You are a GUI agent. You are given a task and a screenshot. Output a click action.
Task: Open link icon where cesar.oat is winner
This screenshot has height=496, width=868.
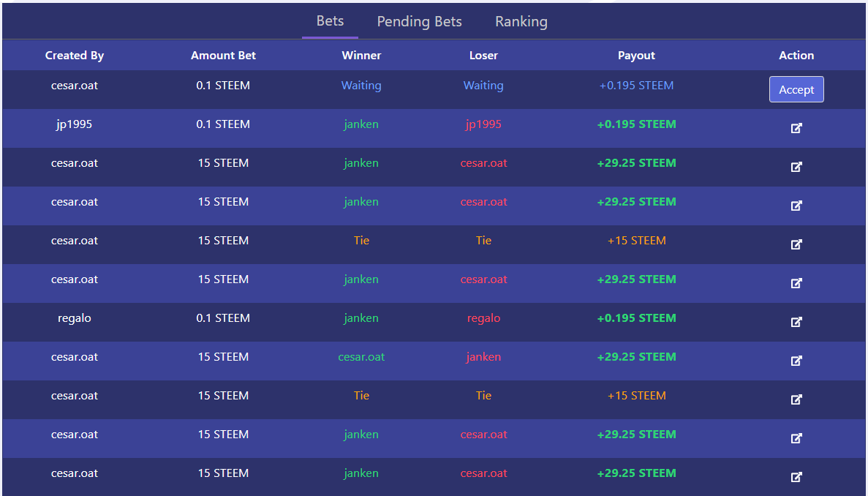(x=796, y=361)
